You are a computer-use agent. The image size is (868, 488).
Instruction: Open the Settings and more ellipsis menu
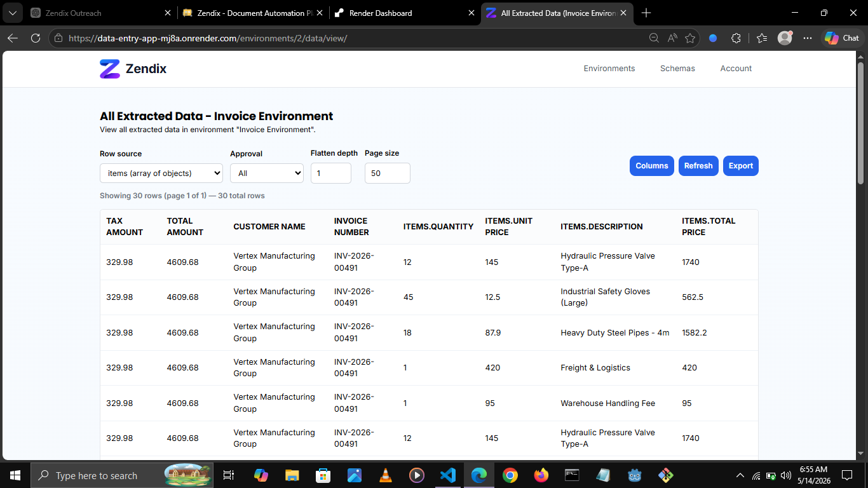[x=808, y=38]
